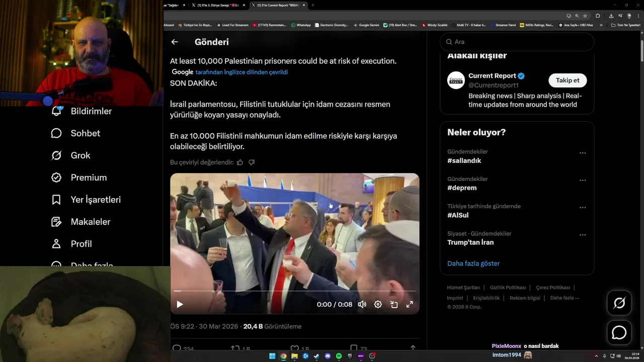Screen dimensions: 644x362
Task: Open the #sallandık trending topic
Action: [464, 161]
